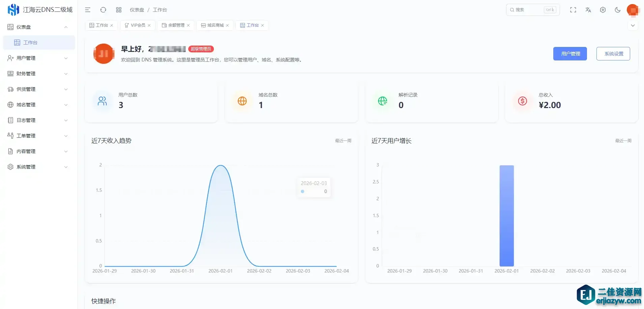Expand the 财务管理 sidebar menu
The image size is (644, 309).
[37, 74]
